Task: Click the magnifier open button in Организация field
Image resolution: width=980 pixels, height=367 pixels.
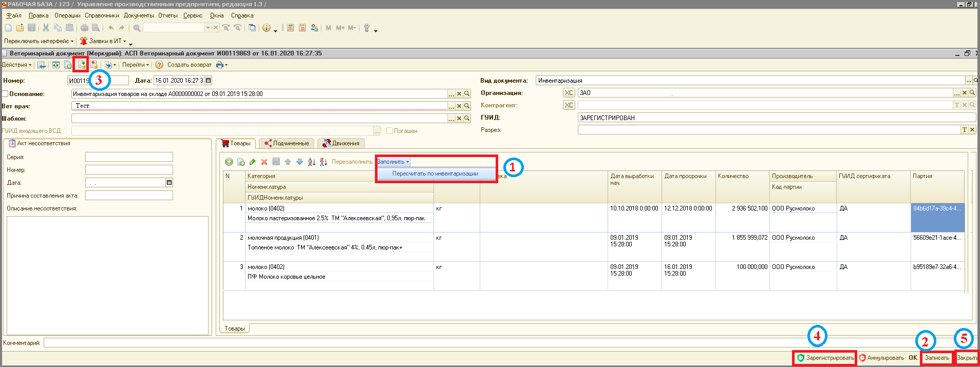Action: point(972,93)
